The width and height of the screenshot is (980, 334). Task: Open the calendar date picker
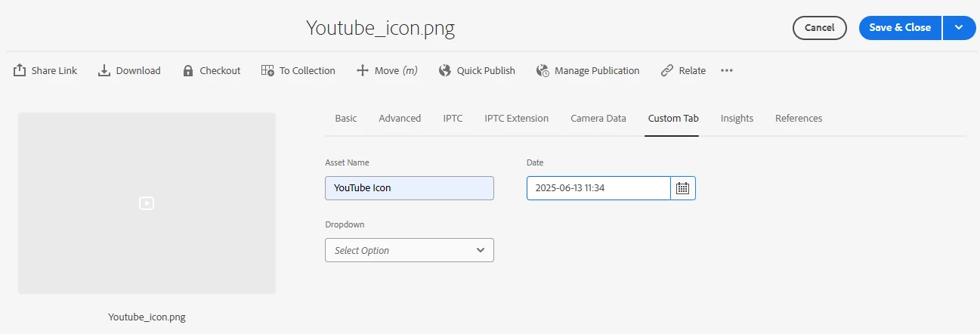tap(683, 188)
